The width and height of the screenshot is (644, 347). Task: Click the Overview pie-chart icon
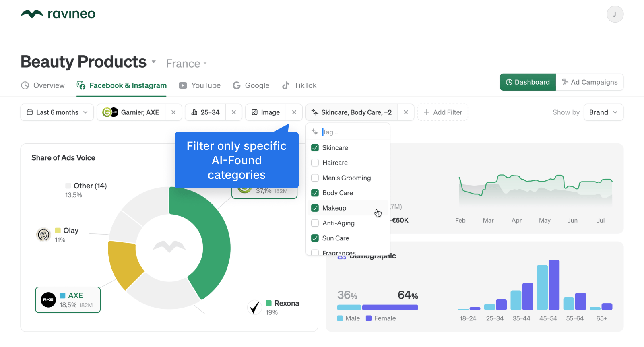(x=25, y=85)
